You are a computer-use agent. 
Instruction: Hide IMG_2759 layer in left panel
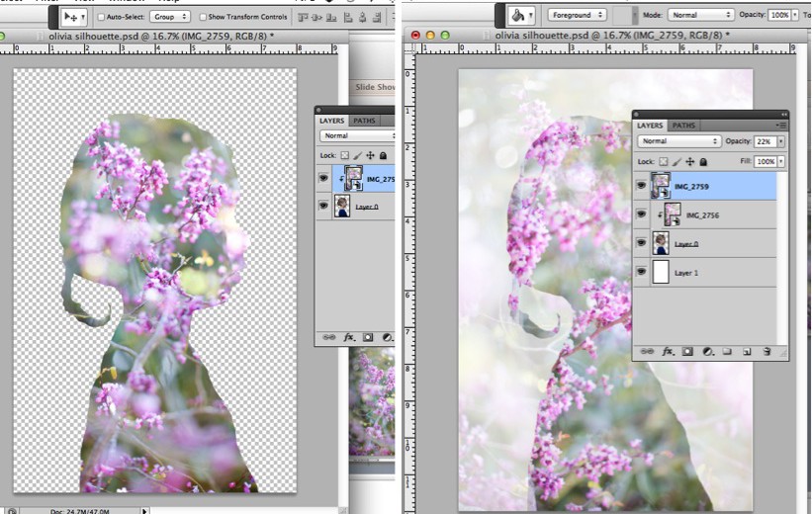(323, 178)
